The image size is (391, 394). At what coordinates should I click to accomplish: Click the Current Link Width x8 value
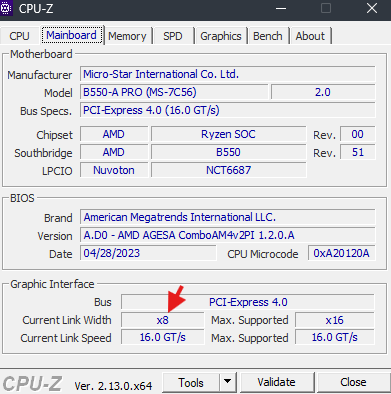pos(163,320)
